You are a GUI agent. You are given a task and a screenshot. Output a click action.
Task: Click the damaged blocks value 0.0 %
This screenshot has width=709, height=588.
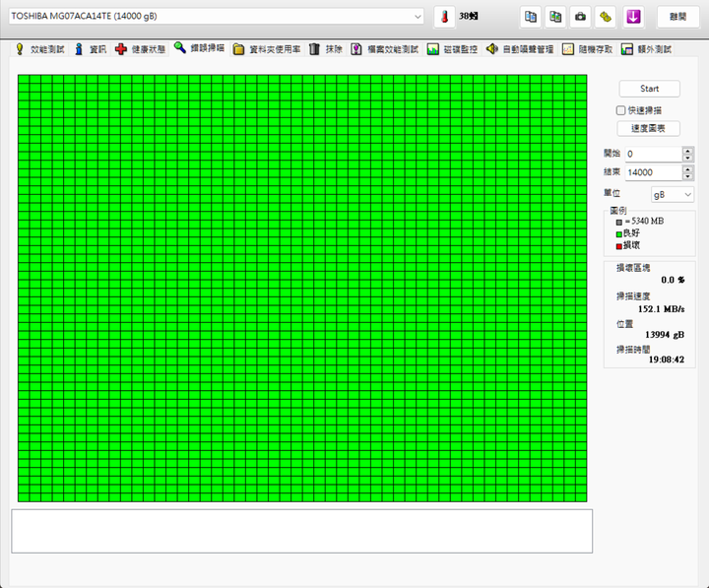[673, 280]
